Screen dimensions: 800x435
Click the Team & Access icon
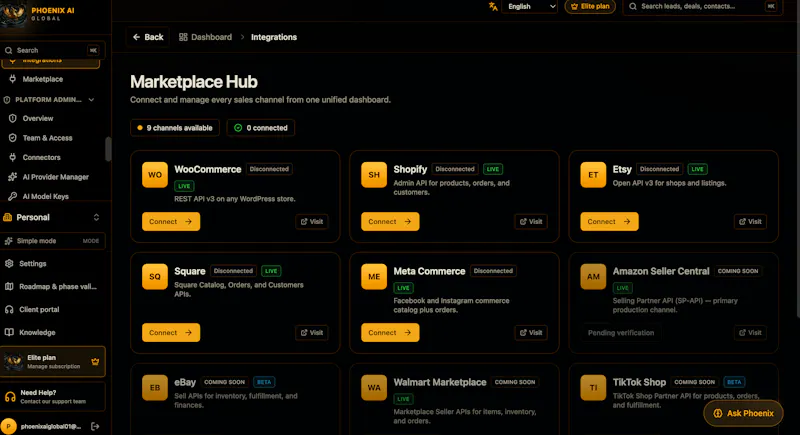13,138
